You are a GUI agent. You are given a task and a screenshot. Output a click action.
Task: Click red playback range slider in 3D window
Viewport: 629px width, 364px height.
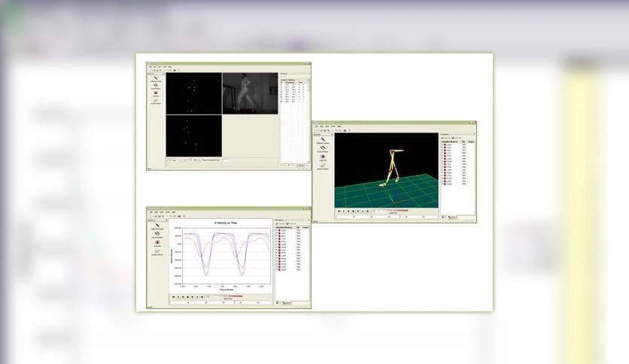(393, 211)
